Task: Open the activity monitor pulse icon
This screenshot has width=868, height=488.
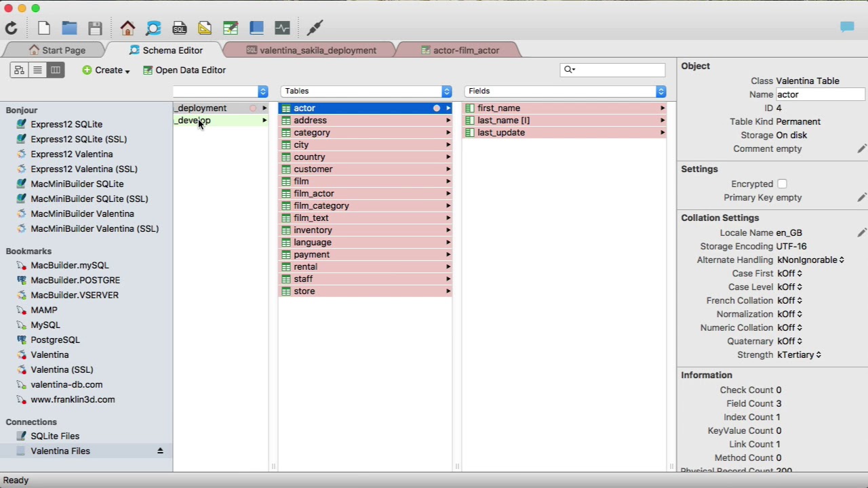Action: coord(282,28)
